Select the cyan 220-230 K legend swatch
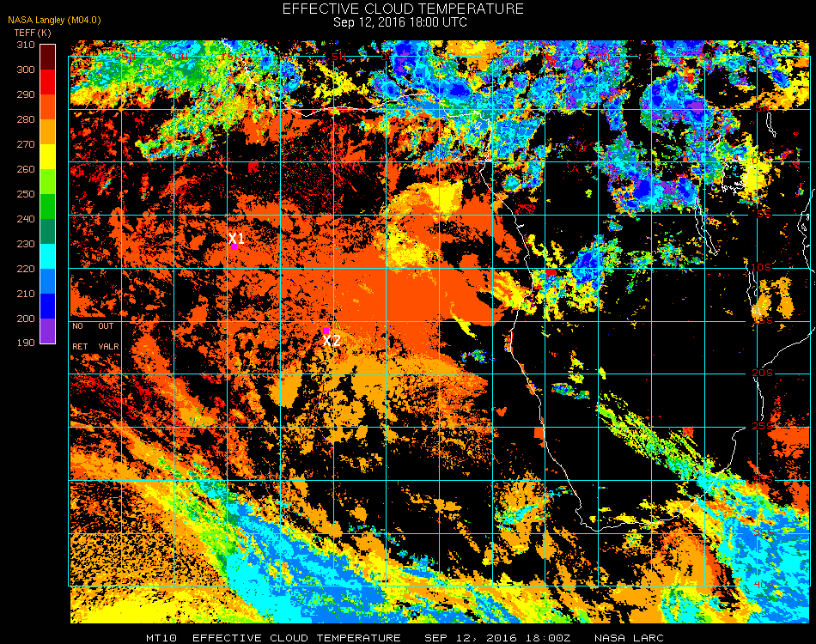This screenshot has height=644, width=816. coord(47,257)
